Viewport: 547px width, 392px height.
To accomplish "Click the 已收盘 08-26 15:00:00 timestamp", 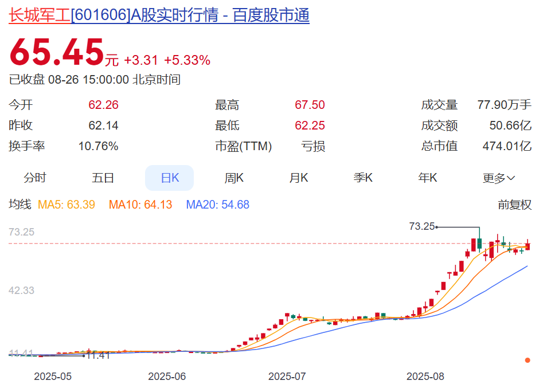I will click(x=95, y=80).
